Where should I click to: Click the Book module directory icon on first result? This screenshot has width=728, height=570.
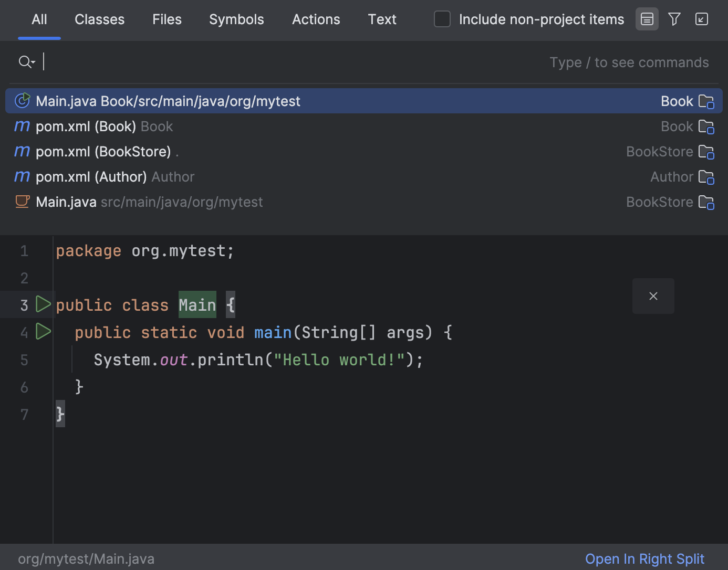click(708, 101)
